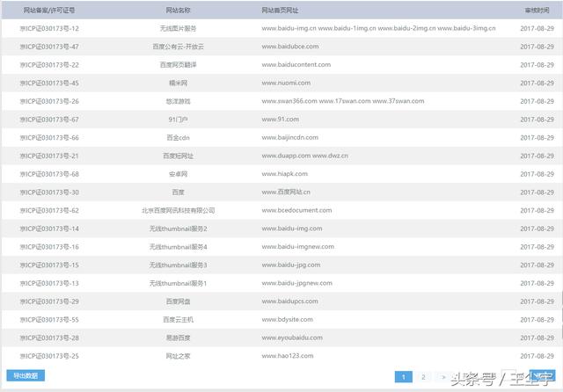Click site name 安卓网
This screenshot has height=392, width=563.
[x=178, y=174]
